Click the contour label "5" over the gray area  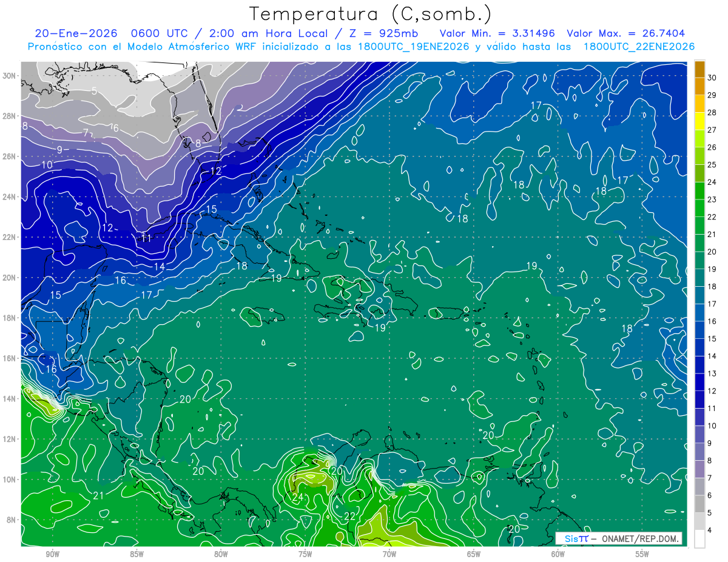point(94,92)
